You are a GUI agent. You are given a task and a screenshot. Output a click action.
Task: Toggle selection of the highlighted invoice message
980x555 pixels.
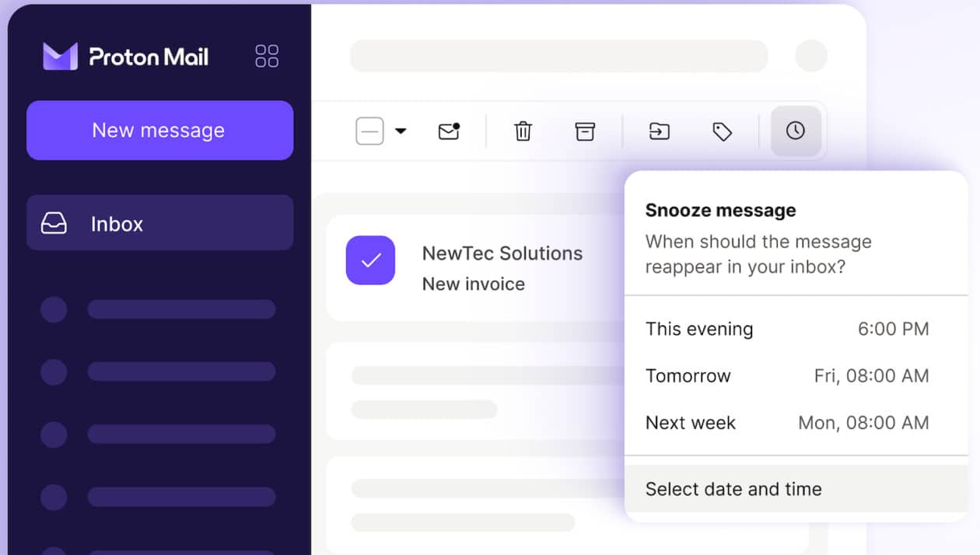tap(371, 260)
